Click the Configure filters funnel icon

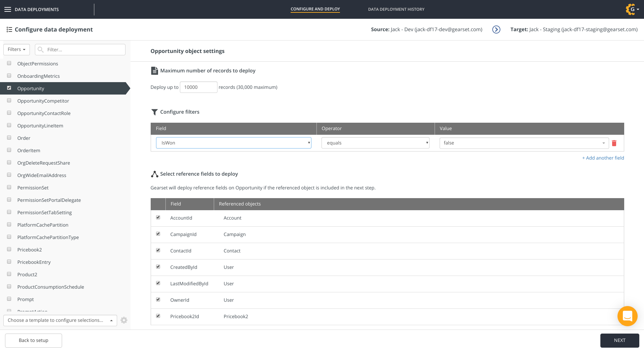click(154, 112)
